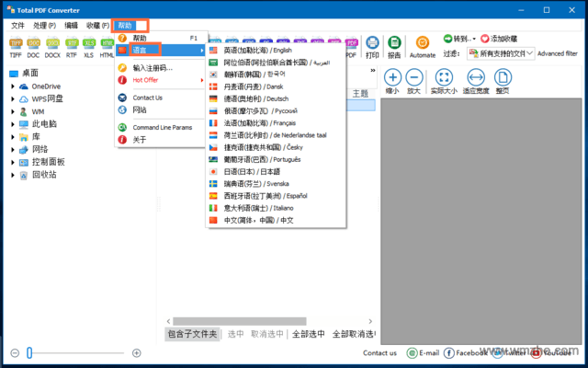Image resolution: width=588 pixels, height=368 pixels.
Task: Open the Report (报告) toolbar icon
Action: click(x=394, y=48)
